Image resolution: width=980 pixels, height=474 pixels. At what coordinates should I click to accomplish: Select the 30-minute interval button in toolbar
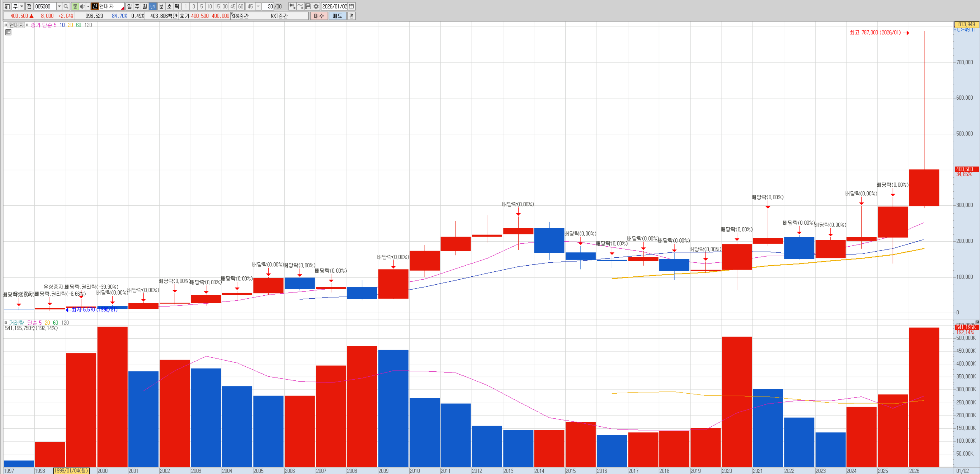(225, 6)
